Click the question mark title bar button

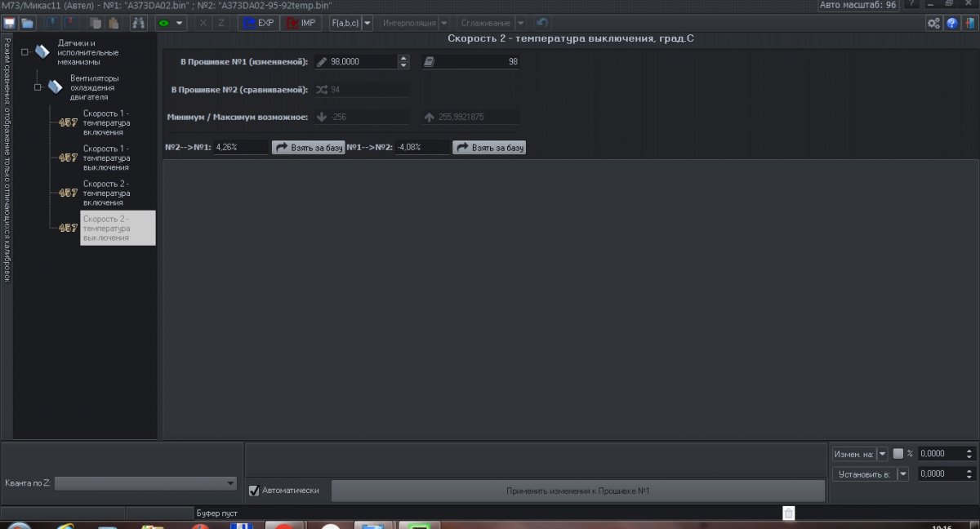coord(911,4)
